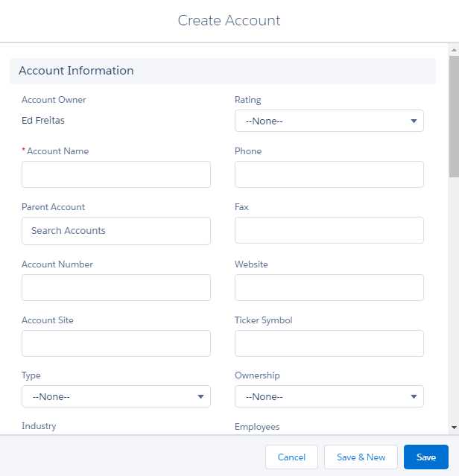Click the Industry label

click(x=39, y=426)
